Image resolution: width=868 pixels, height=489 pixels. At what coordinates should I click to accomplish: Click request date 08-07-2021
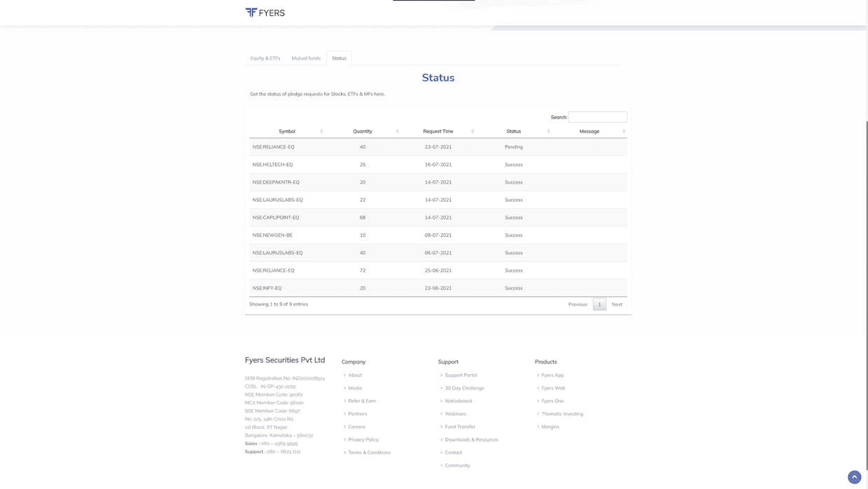tap(438, 235)
